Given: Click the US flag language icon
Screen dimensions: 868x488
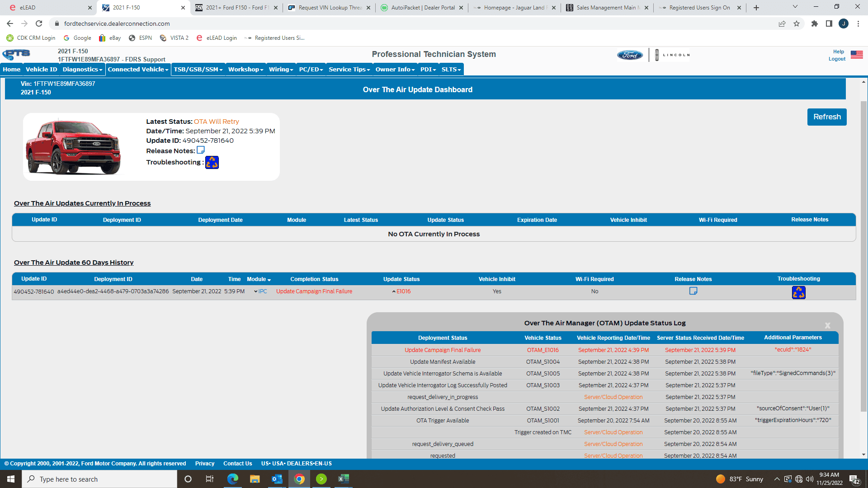Looking at the screenshot, I should (x=856, y=55).
